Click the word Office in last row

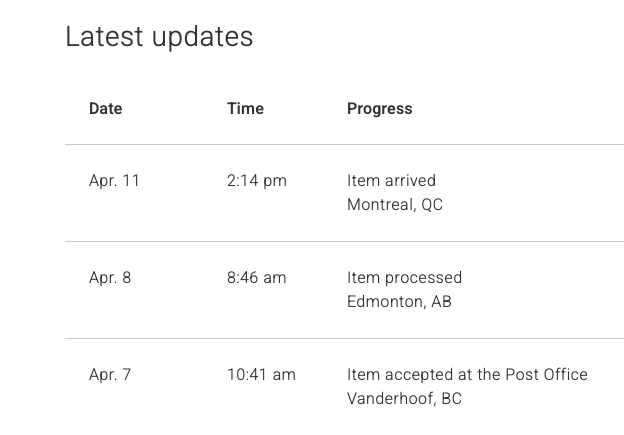[x=565, y=375]
